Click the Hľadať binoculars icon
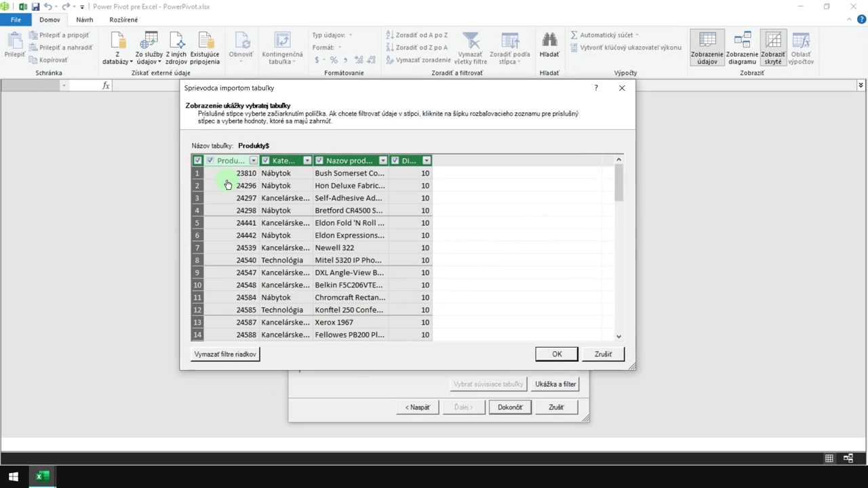Viewport: 868px width, 488px height. pos(549,41)
